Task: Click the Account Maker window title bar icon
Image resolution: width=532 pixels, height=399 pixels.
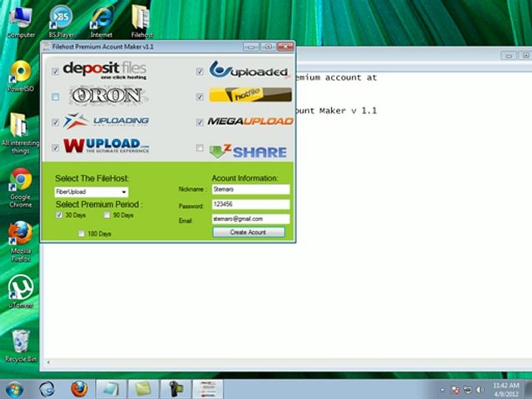Action: click(47, 47)
